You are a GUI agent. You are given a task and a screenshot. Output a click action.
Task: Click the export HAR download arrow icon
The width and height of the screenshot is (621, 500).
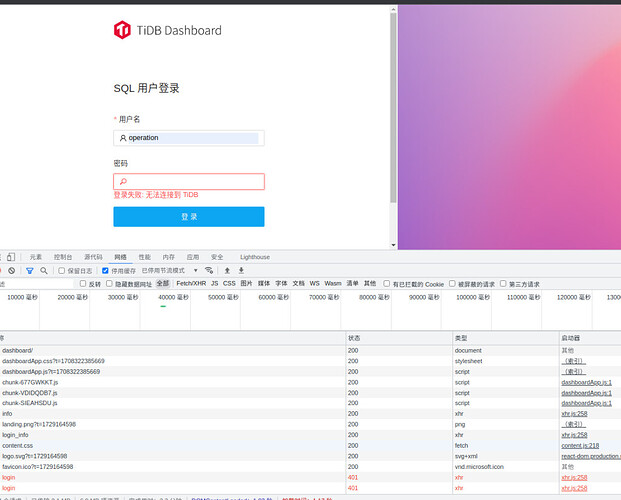click(241, 270)
